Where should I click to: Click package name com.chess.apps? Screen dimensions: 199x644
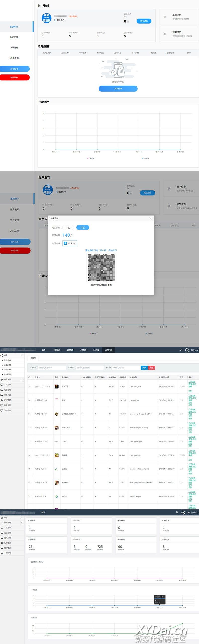click(x=136, y=442)
